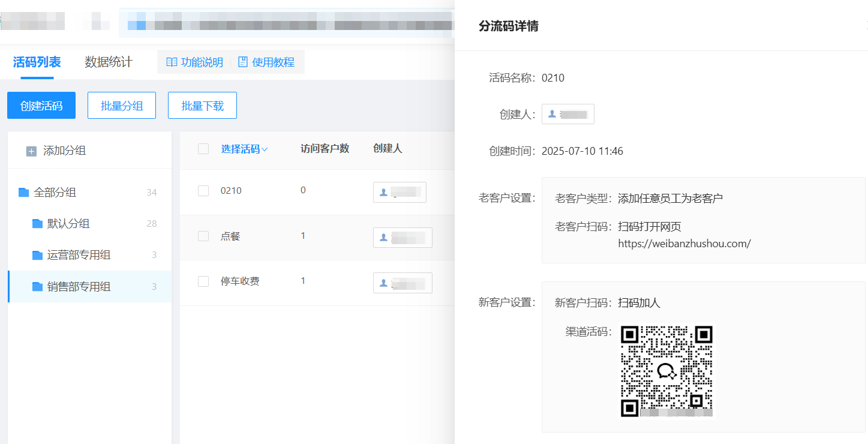This screenshot has width=868, height=444.
Task: Click the visitor count 1 in the 停车收费 row
Action: pos(303,281)
